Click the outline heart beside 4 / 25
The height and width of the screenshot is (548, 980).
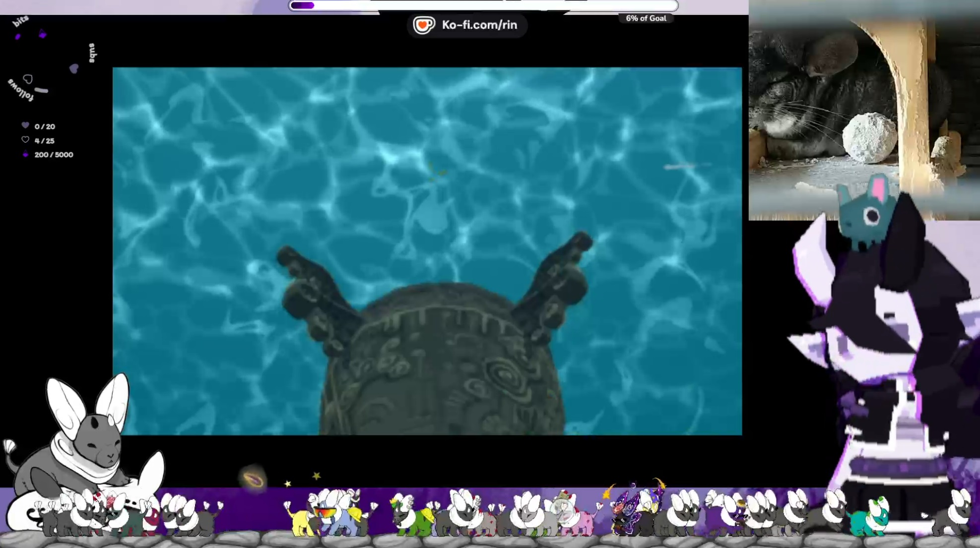pyautogui.click(x=25, y=140)
